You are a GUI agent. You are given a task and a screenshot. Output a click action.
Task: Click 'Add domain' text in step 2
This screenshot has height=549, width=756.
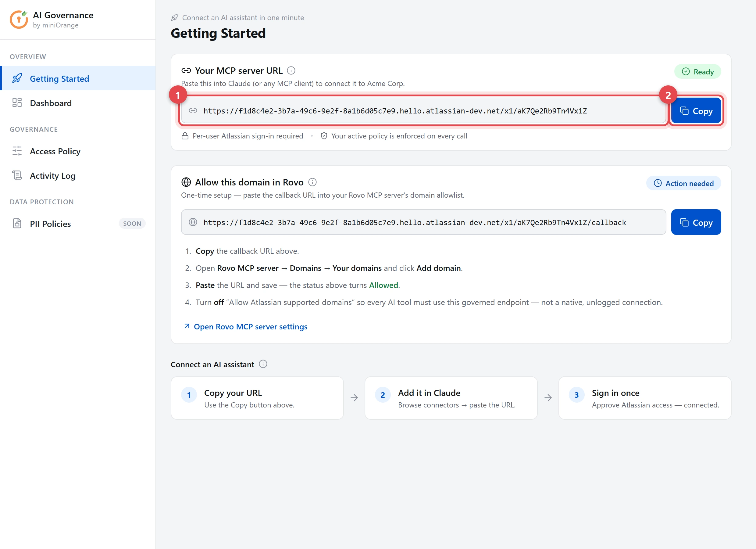pos(438,268)
